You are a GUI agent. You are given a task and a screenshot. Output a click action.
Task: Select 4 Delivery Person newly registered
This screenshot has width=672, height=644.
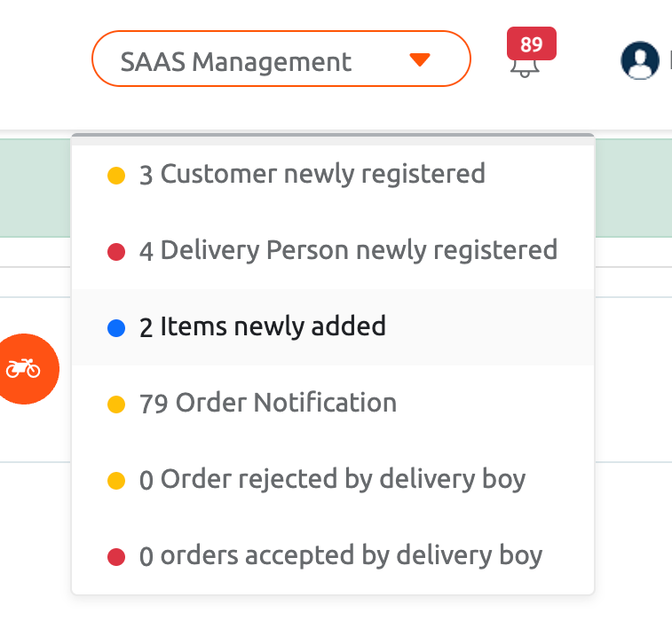(x=333, y=251)
